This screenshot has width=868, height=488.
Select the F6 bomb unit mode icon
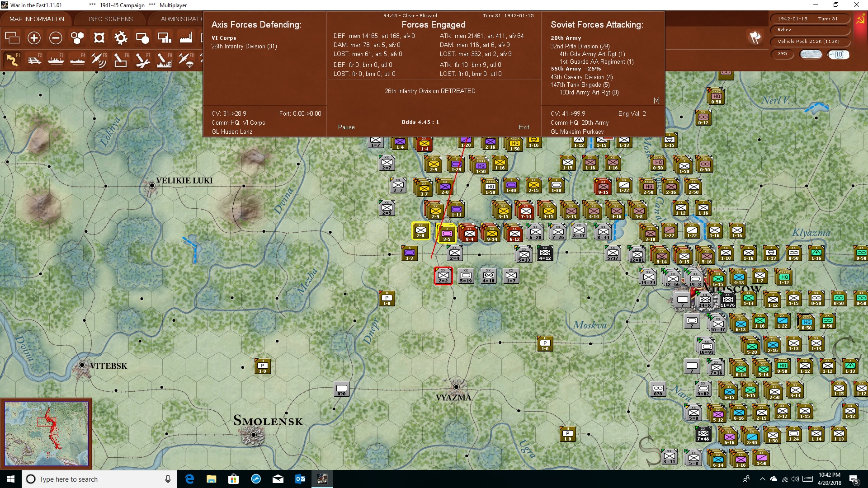pyautogui.click(x=121, y=60)
